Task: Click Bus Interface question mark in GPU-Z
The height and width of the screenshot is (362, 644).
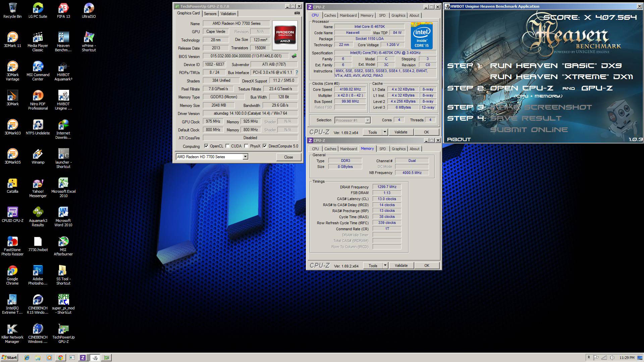Action: (297, 72)
